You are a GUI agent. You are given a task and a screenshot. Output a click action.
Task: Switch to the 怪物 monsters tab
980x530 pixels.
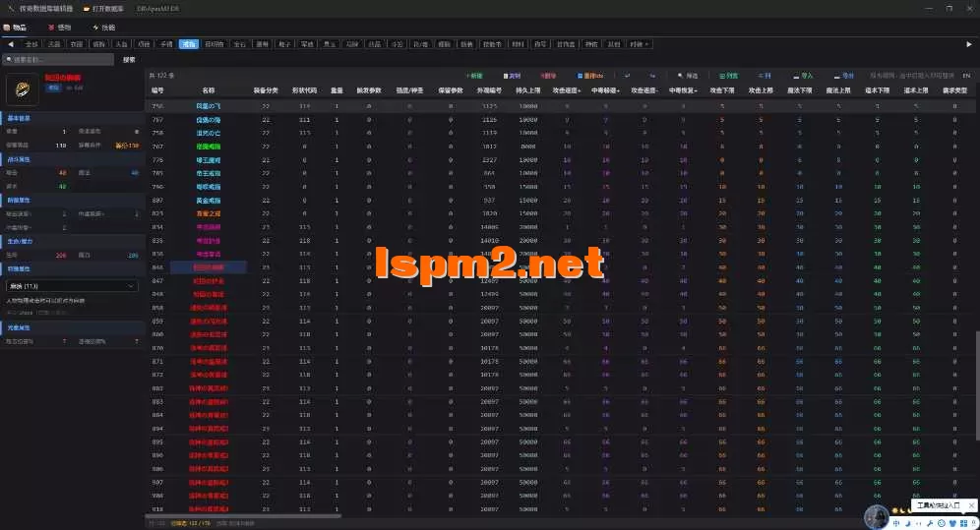[60, 28]
